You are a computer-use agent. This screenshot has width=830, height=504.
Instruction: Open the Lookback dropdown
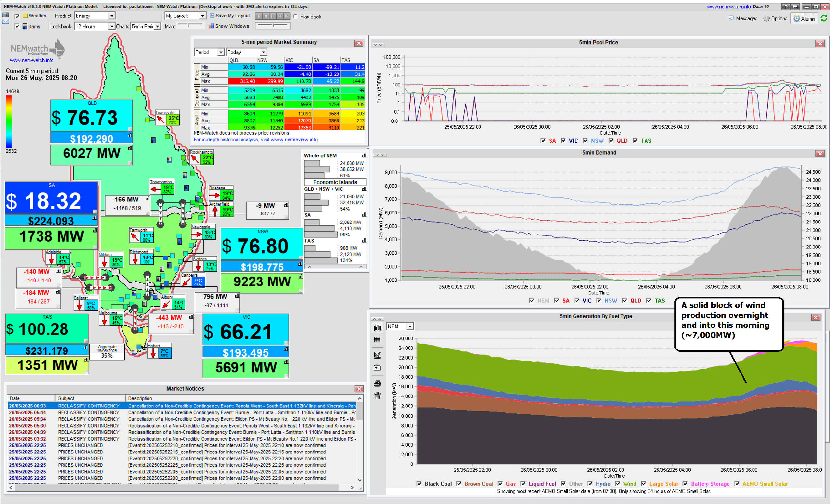tap(95, 26)
